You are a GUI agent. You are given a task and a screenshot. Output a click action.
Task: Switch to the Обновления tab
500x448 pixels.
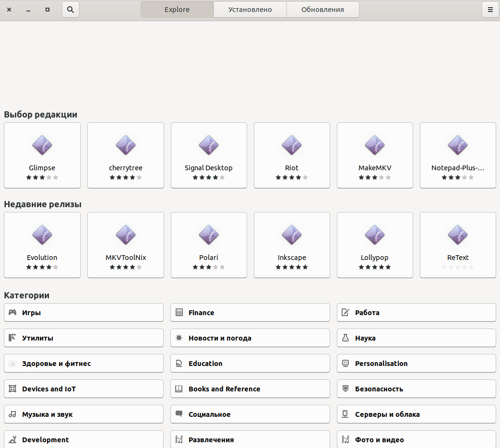coord(322,10)
